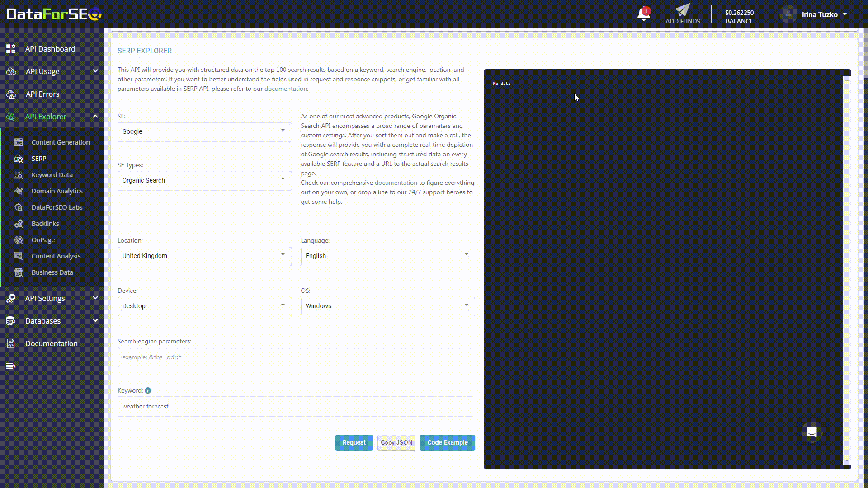Viewport: 868px width, 488px height.
Task: Click the Keyword field with weather forecast
Action: click(296, 407)
